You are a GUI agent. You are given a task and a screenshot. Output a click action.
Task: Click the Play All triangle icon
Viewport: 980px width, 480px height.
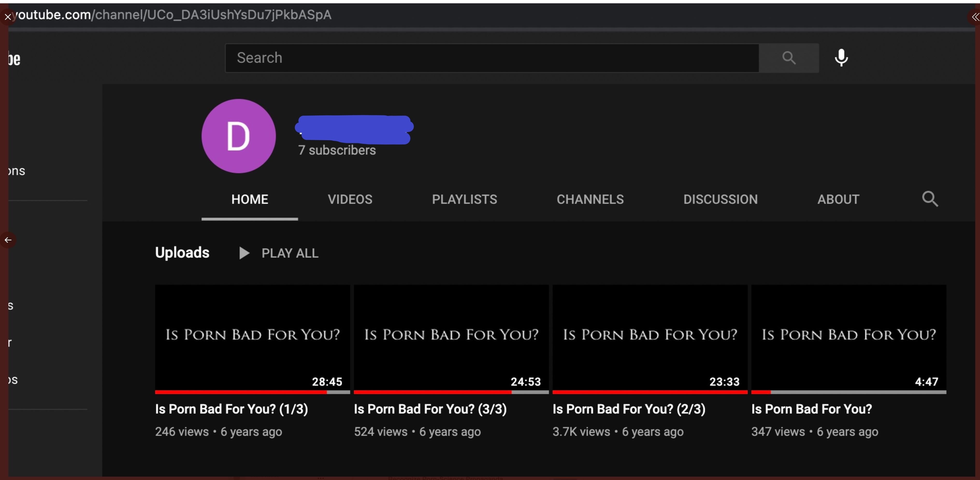pos(244,253)
